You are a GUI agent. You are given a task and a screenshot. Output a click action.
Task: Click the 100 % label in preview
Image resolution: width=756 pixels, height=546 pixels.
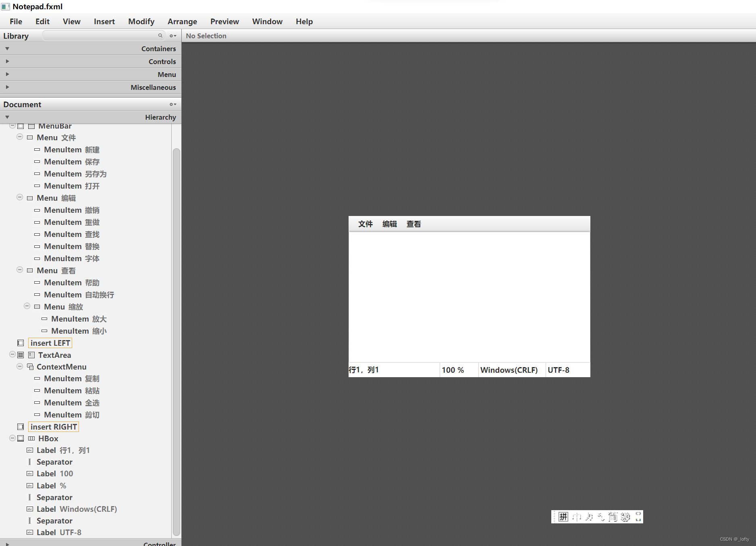pyautogui.click(x=453, y=370)
